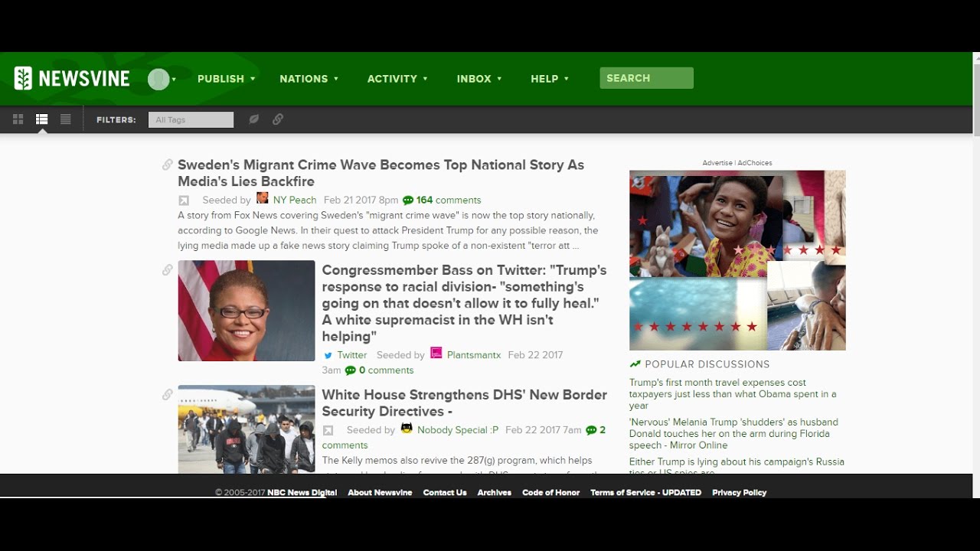Toggle the link seeds filter icon
The height and width of the screenshot is (551, 980).
pos(278,119)
